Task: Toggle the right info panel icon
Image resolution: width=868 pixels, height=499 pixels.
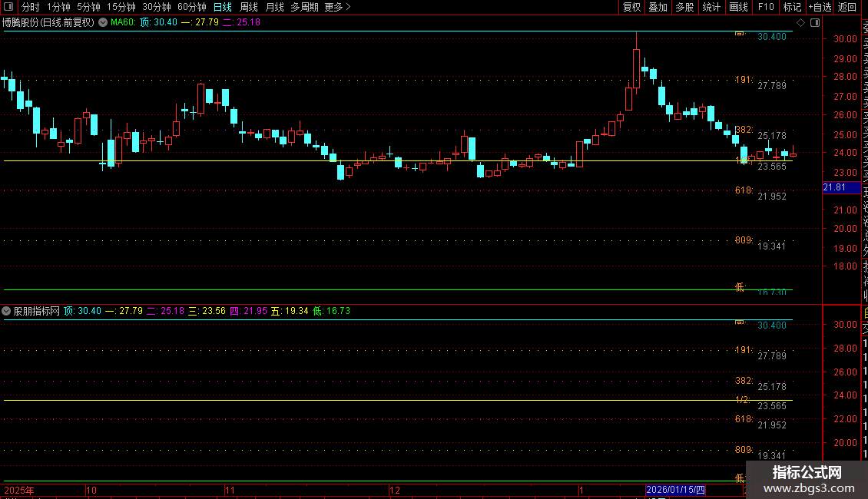Action: [x=815, y=23]
